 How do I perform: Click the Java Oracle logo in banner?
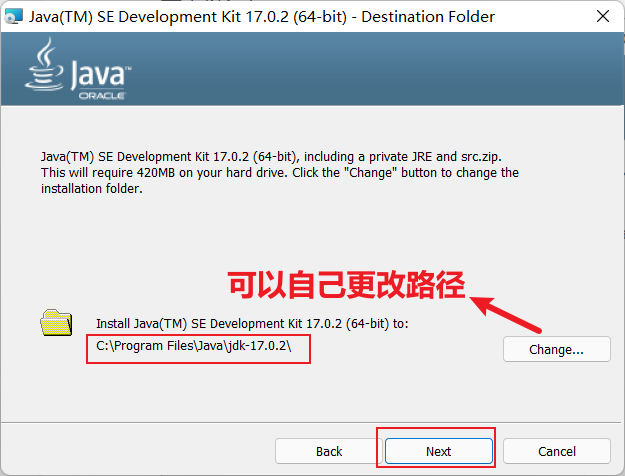(x=78, y=69)
